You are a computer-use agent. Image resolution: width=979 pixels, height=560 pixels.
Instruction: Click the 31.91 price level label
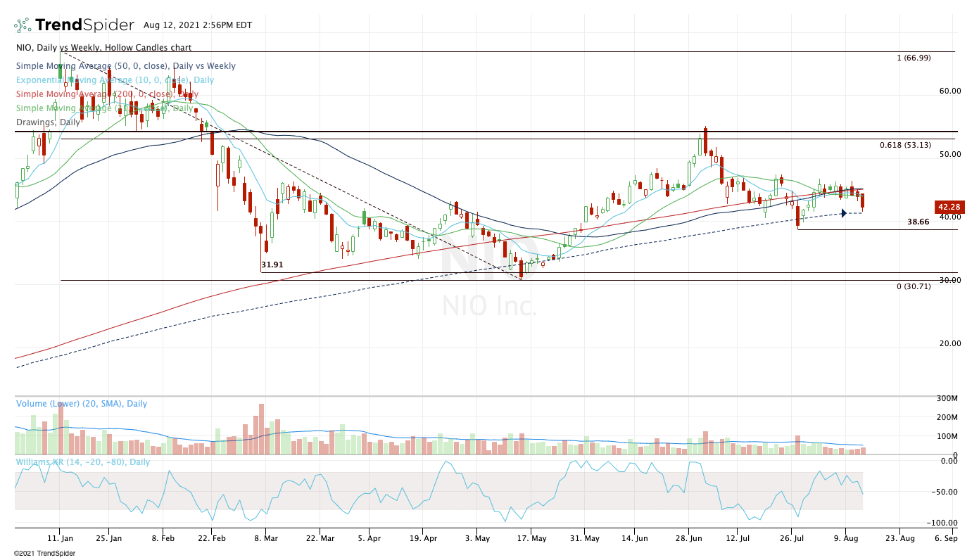(272, 265)
